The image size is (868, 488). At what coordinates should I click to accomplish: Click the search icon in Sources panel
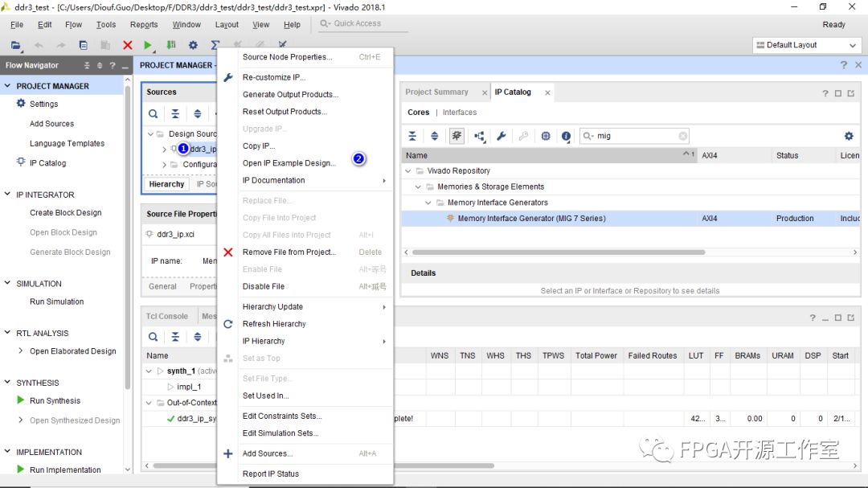point(153,114)
